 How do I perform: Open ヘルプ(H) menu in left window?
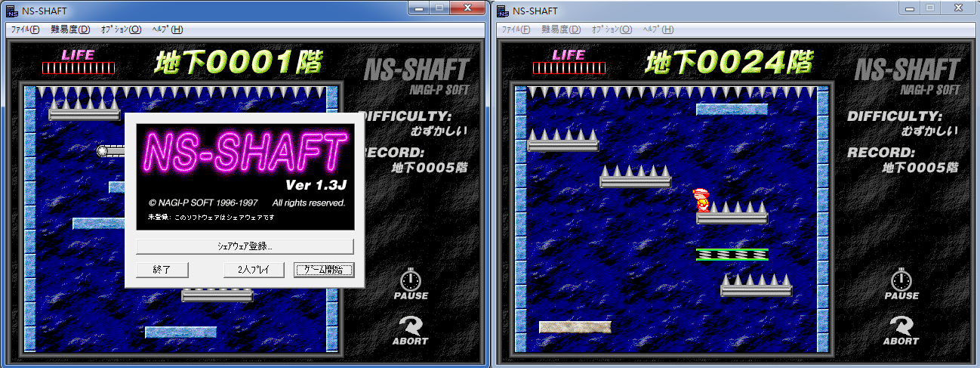tap(168, 29)
